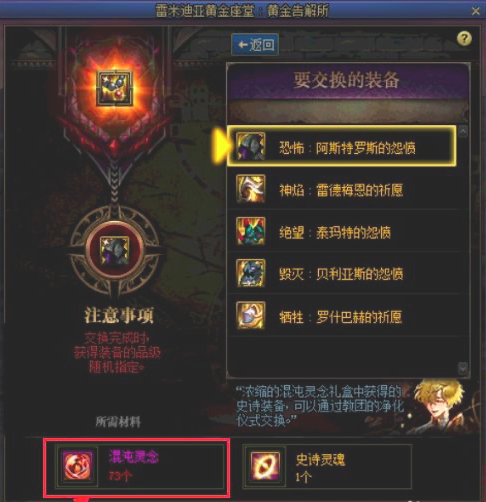Click the 混沌灵念 73个 material label
Viewport: 486px width, 502px height.
(134, 466)
